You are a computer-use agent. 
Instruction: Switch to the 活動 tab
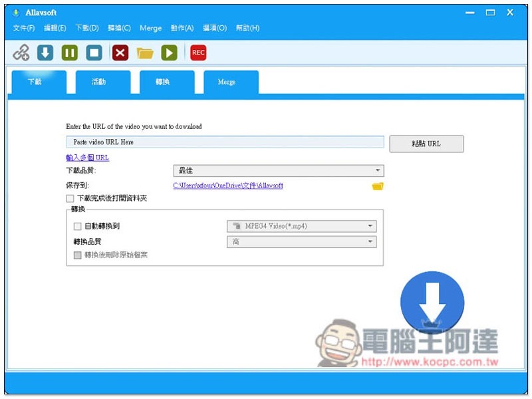point(103,82)
